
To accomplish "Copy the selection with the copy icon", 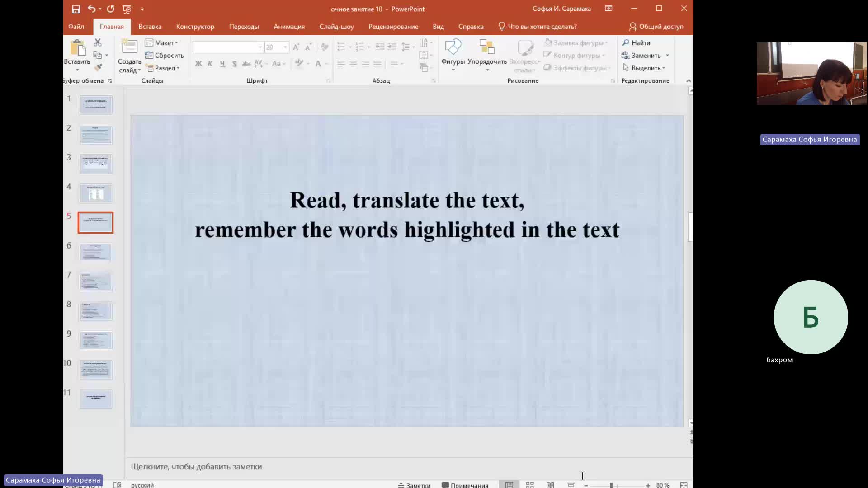I will pyautogui.click(x=97, y=55).
